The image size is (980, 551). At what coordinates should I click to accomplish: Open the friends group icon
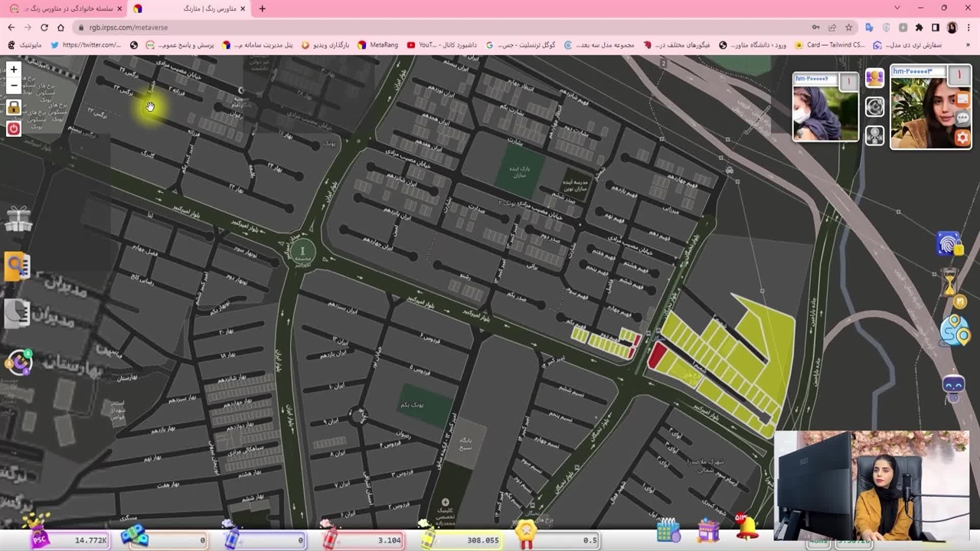874,78
